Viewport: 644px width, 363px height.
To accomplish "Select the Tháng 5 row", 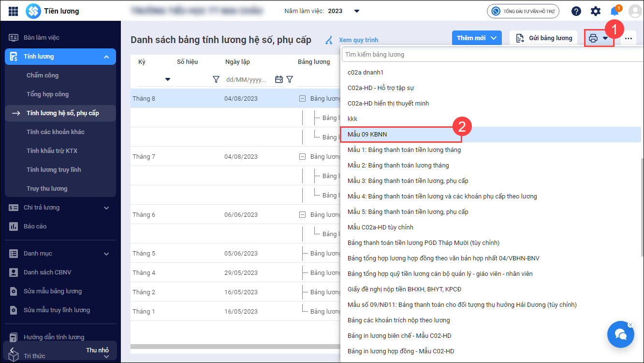I will point(235,253).
